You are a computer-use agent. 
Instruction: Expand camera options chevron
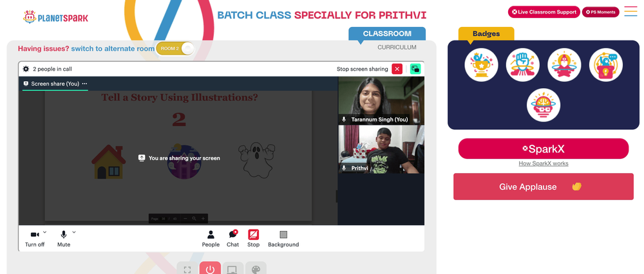pos(45,232)
